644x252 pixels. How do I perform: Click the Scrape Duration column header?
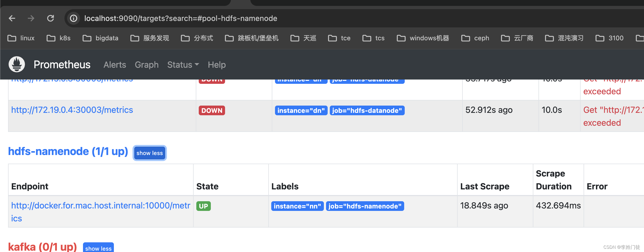[x=554, y=180]
